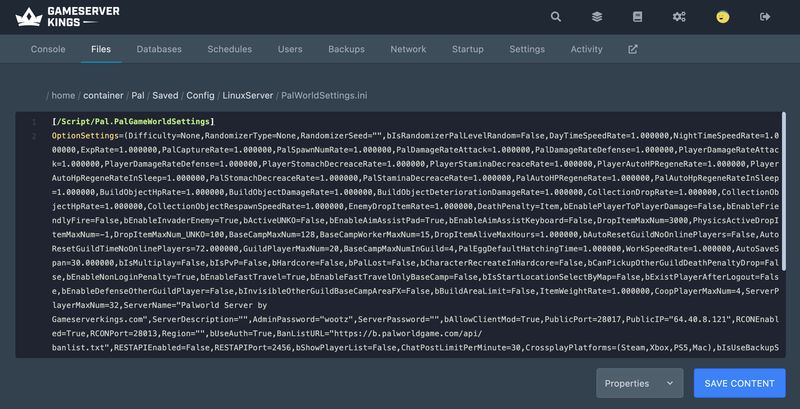Open the server list layers icon

click(x=597, y=17)
